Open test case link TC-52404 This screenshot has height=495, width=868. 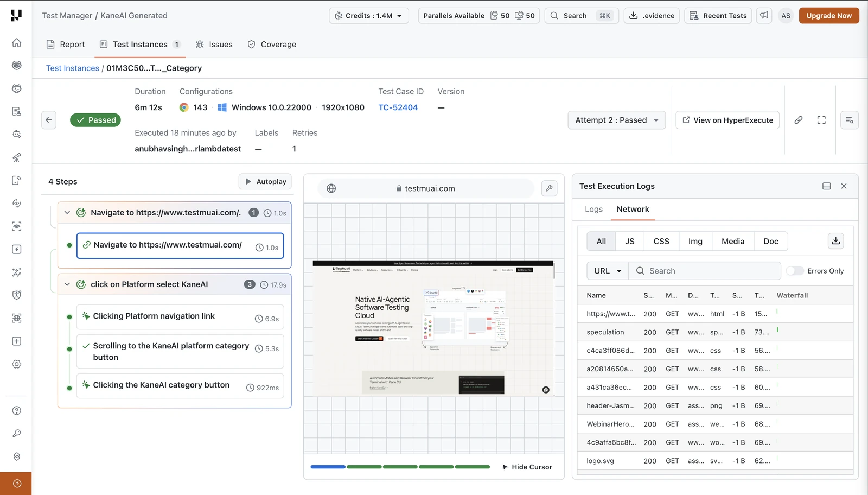398,107
